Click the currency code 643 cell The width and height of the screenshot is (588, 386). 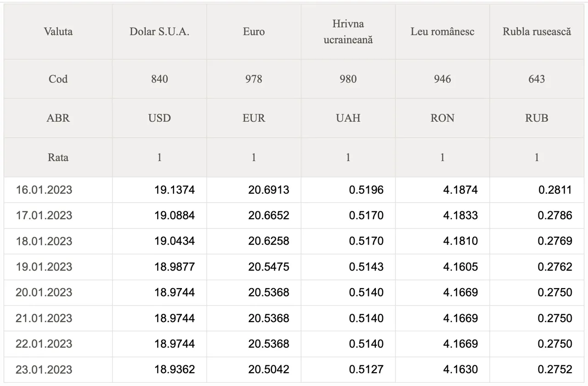[537, 79]
